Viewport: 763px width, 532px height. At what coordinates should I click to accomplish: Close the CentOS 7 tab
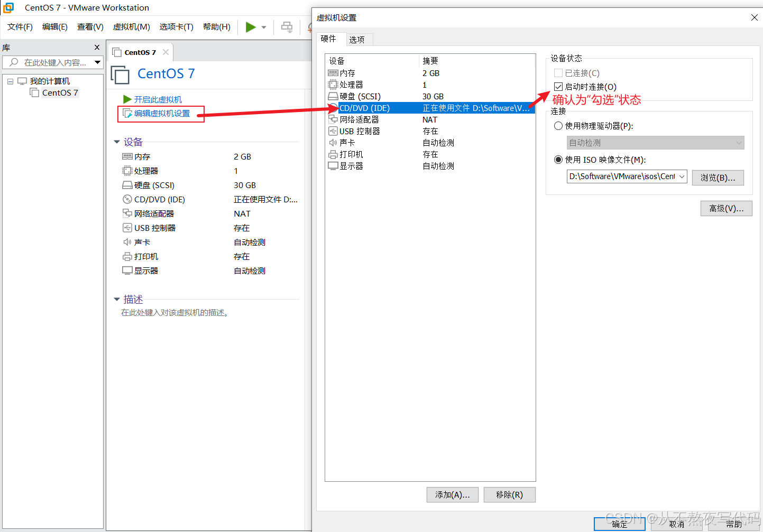pyautogui.click(x=166, y=52)
